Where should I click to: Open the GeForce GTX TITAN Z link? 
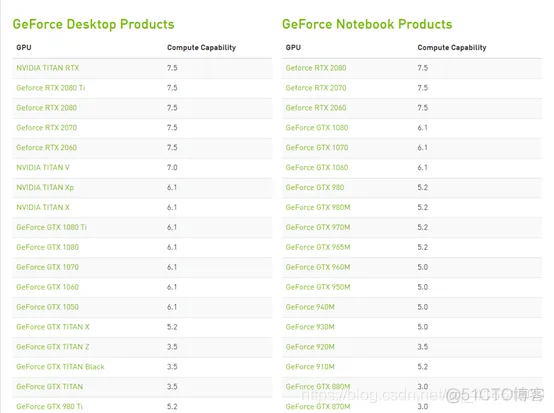(53, 347)
